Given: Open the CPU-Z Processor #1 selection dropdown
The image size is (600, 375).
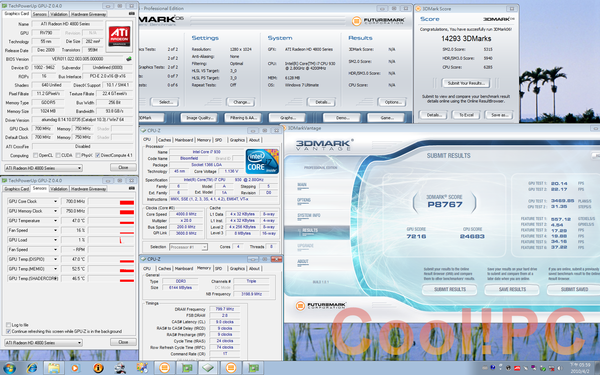Looking at the screenshot, I should click(189, 247).
